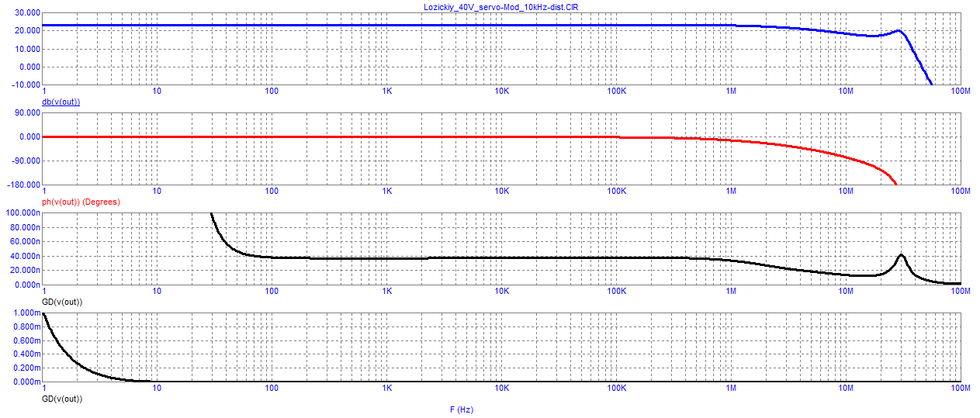Click 1M frequency tick under the phase plot
Screen dimensions: 980x418
coord(731,191)
